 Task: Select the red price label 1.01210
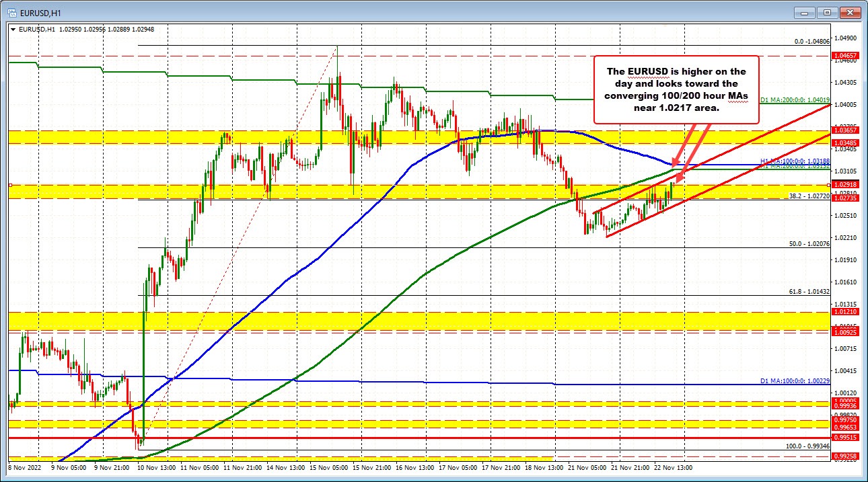click(x=844, y=312)
